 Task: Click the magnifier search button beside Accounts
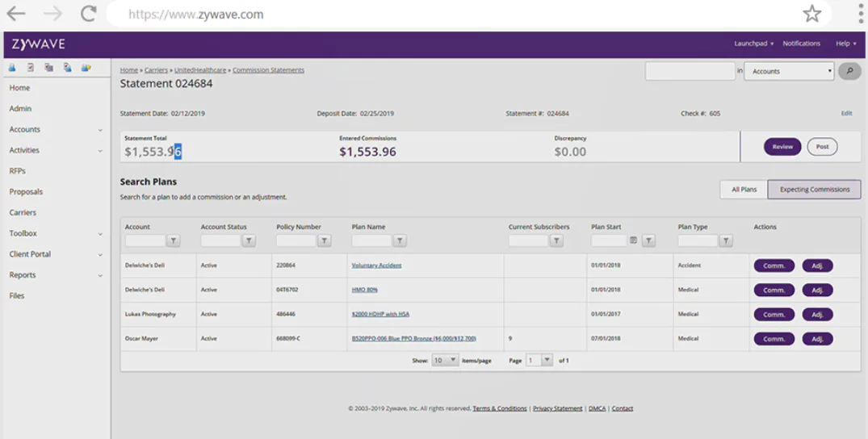849,71
